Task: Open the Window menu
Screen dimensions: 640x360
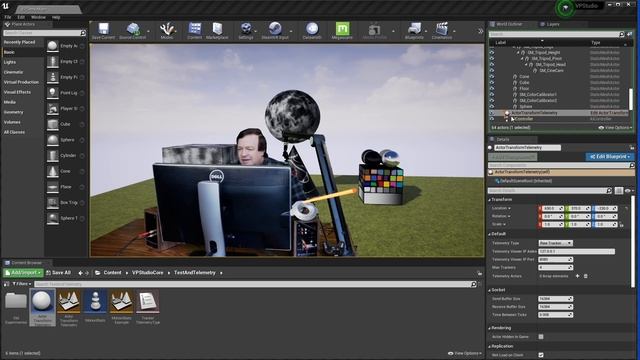Action: pos(38,17)
